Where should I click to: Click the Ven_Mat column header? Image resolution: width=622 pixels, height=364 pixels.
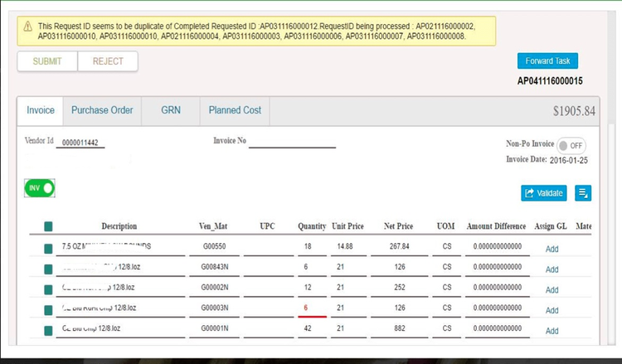213,226
